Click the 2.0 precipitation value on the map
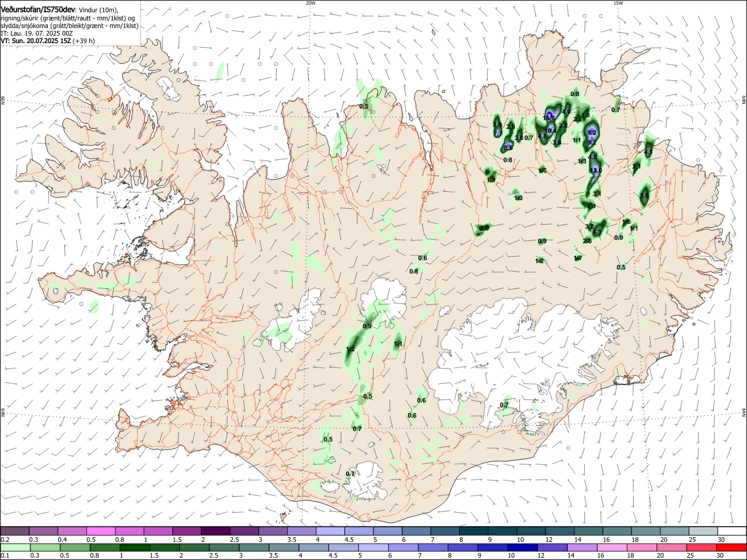Viewport: 747px width, 560px height. [x=484, y=228]
